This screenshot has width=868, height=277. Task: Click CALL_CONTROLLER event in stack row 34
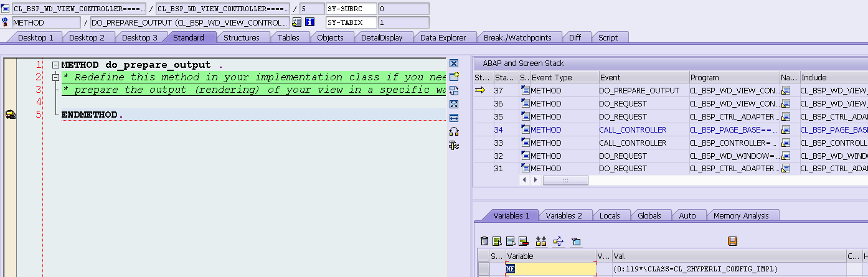click(x=633, y=129)
